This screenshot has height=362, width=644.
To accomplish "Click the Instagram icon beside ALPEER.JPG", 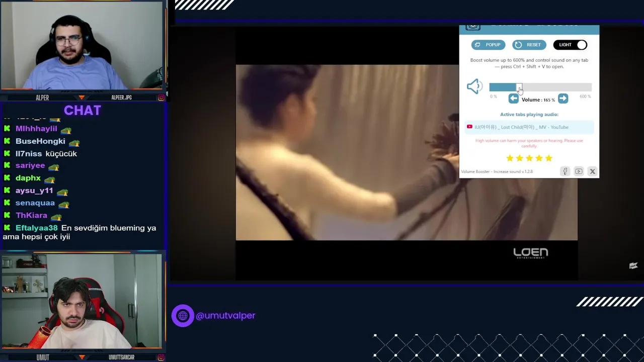I will [161, 98].
